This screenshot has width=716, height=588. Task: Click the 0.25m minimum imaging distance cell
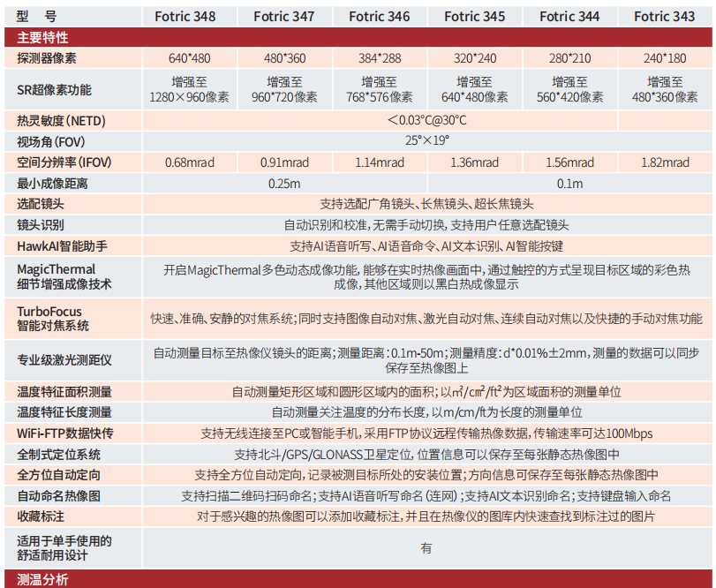point(283,184)
